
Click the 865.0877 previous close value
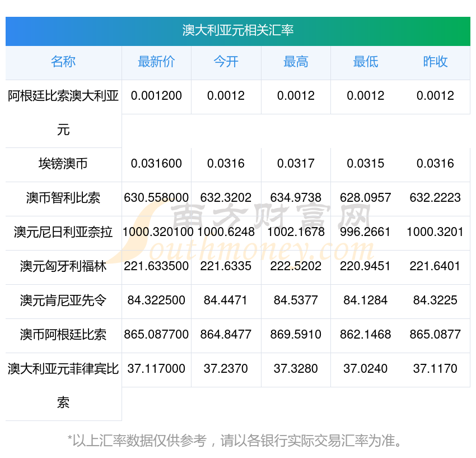pyautogui.click(x=435, y=335)
